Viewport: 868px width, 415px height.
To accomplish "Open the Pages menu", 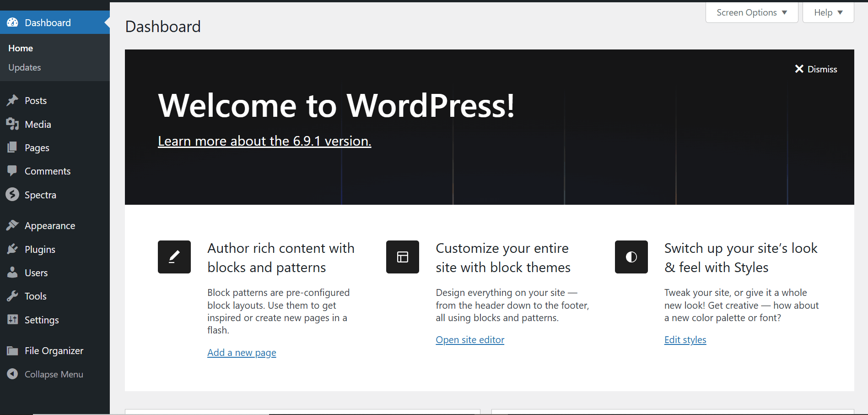I will click(x=55, y=147).
